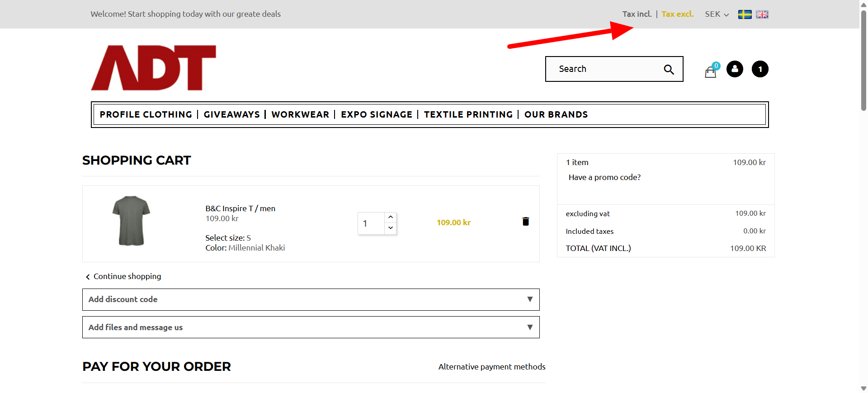The image size is (868, 393).
Task: Open the shopping bag cart icon
Action: [711, 71]
